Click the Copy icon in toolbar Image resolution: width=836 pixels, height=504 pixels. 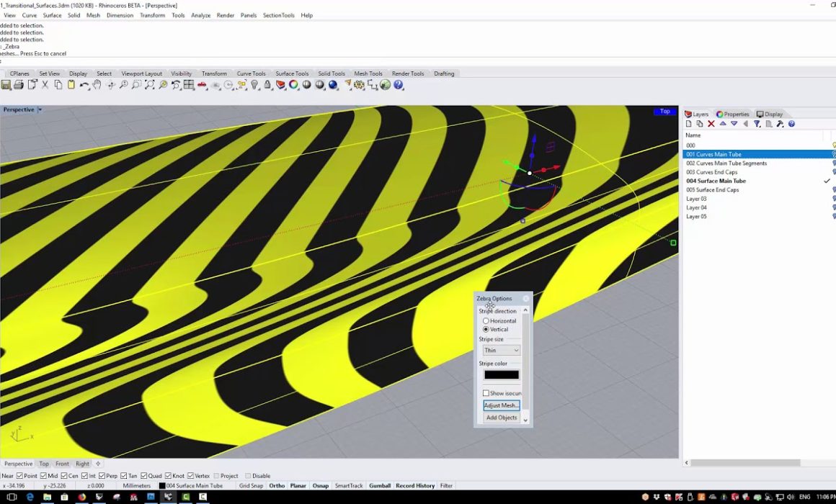[x=58, y=85]
